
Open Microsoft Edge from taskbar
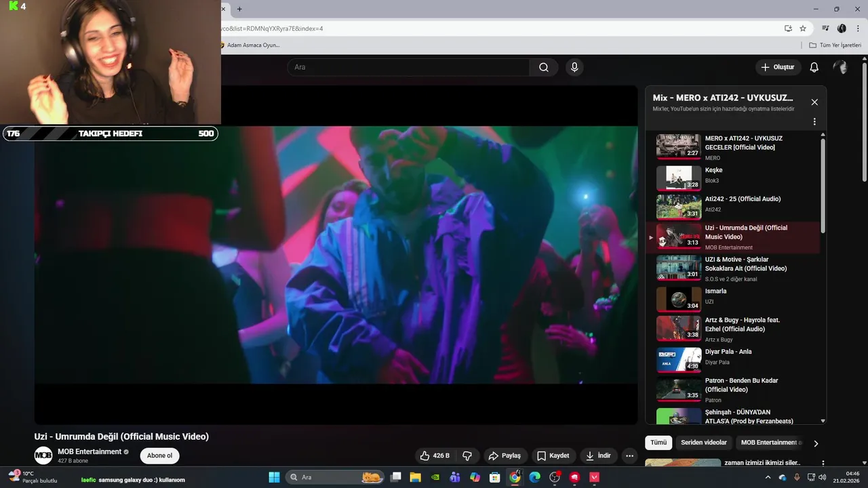[534, 477]
